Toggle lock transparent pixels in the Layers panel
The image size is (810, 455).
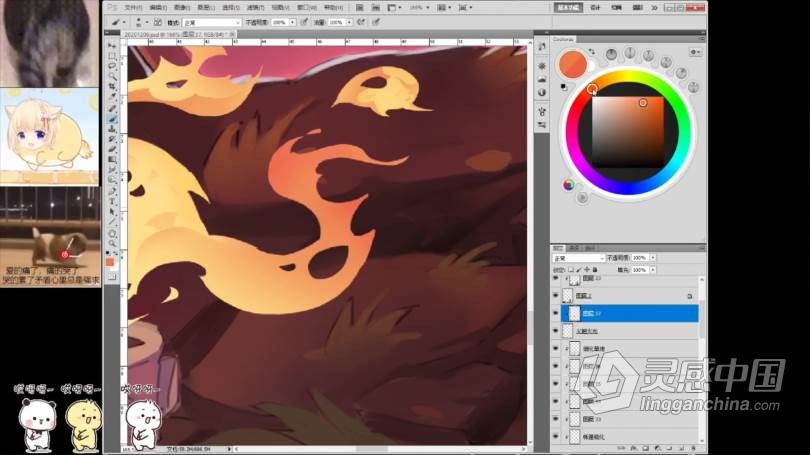click(x=571, y=270)
